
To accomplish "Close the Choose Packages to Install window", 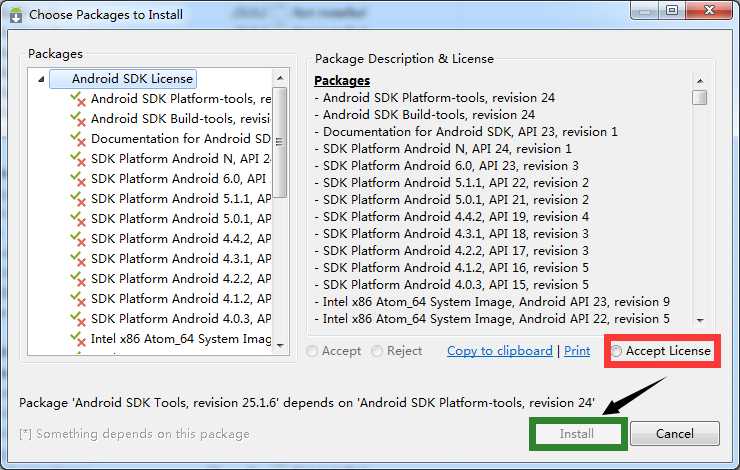I will pyautogui.click(x=709, y=10).
